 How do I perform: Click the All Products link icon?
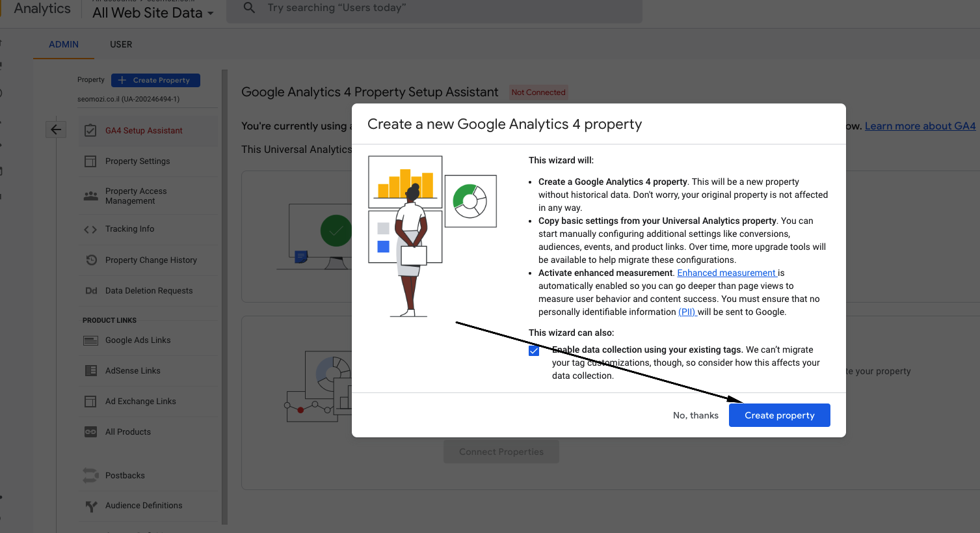tap(90, 432)
